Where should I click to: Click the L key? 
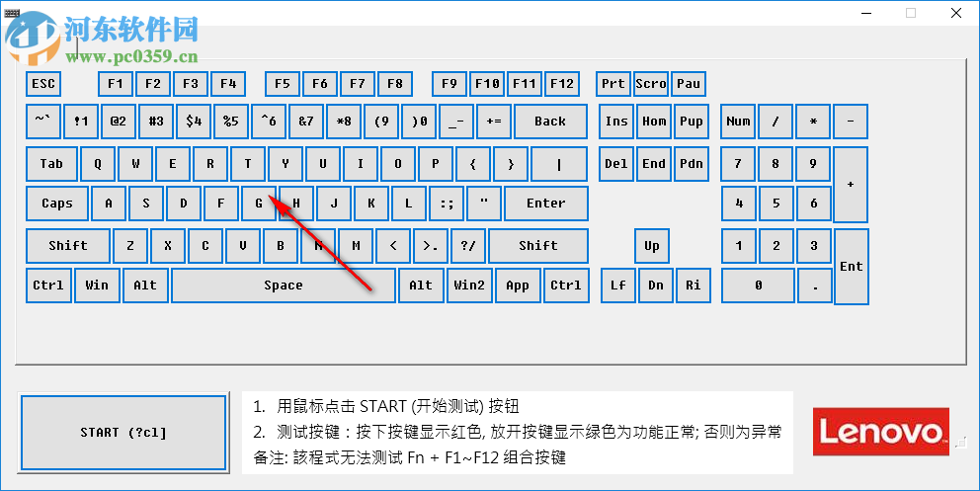(409, 204)
